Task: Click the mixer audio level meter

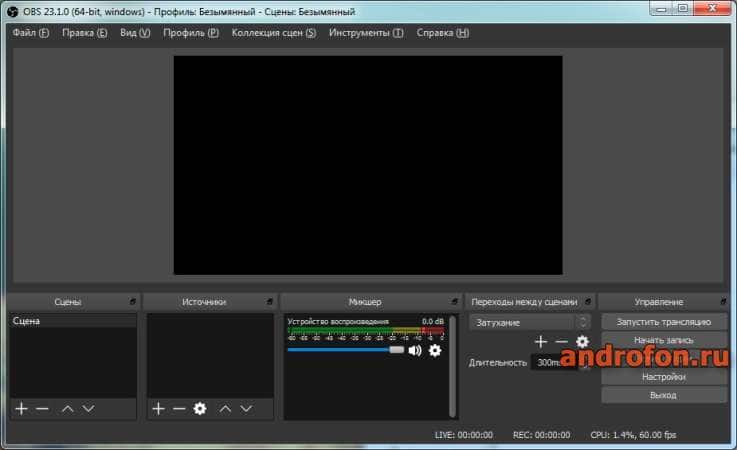Action: [x=366, y=333]
